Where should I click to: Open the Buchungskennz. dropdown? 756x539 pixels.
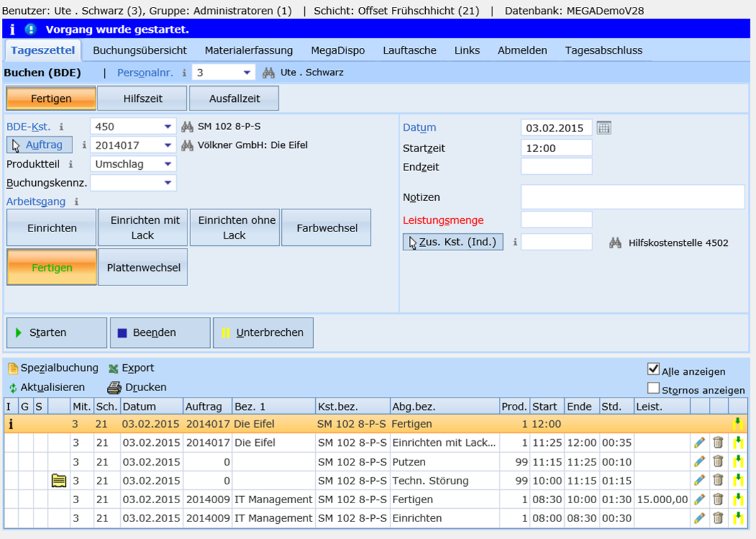pos(168,183)
